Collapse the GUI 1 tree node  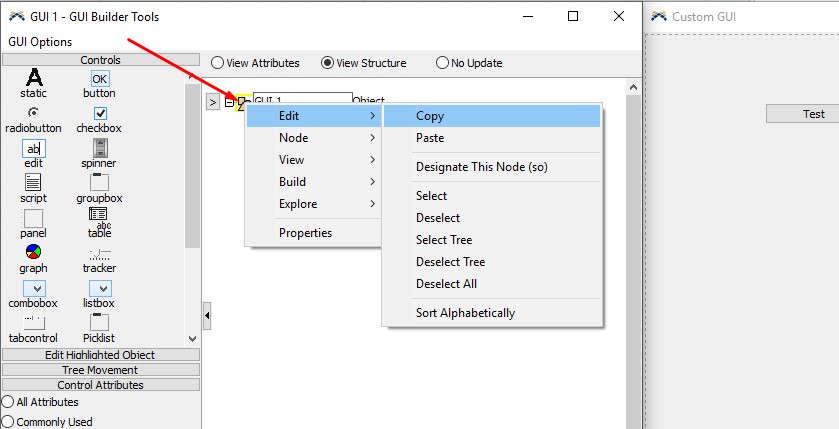pyautogui.click(x=230, y=102)
